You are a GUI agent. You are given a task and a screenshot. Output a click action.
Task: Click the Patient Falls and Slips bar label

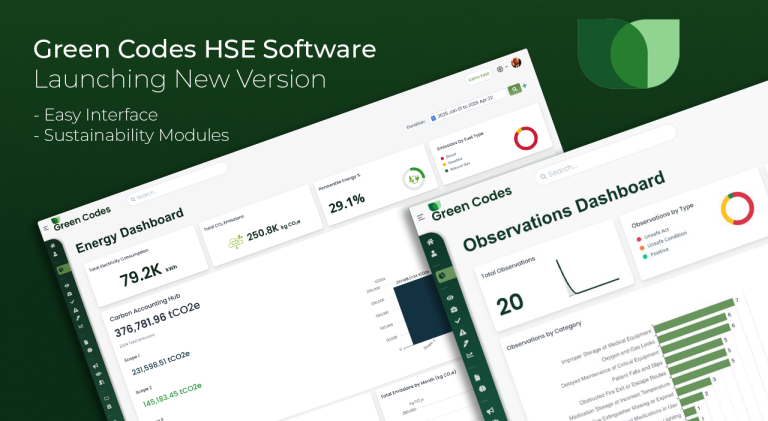637,372
